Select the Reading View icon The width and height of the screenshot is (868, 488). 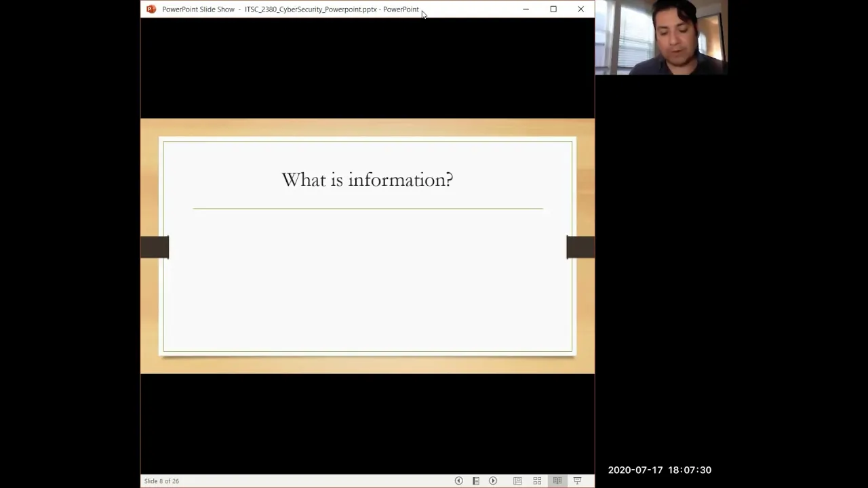pyautogui.click(x=557, y=481)
